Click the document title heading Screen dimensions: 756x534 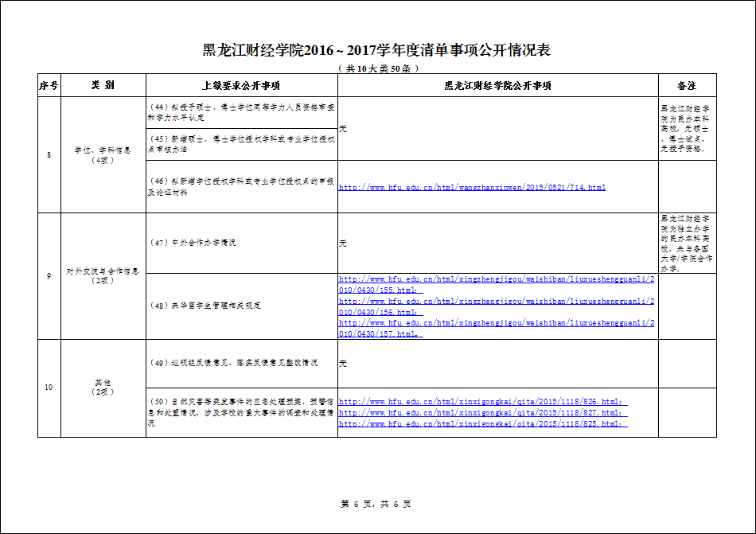[x=377, y=51]
